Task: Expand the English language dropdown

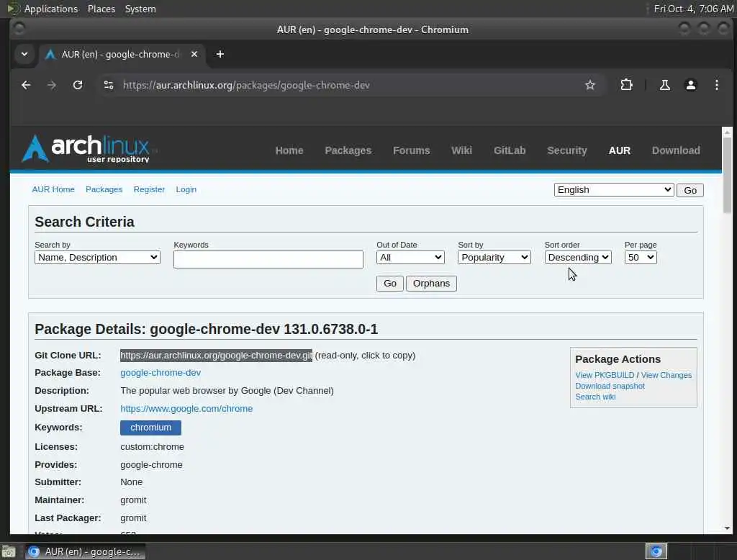Action: coord(614,189)
